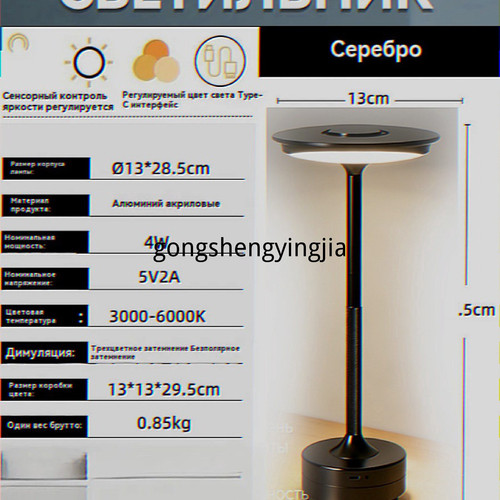Screen dimensions: 500x500
Task: Click the 13*13*29.5cm box size value
Action: point(164,389)
